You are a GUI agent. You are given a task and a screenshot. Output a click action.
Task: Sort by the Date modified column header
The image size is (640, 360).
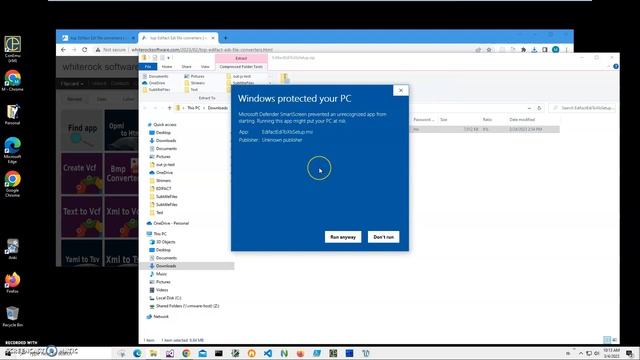(522, 120)
